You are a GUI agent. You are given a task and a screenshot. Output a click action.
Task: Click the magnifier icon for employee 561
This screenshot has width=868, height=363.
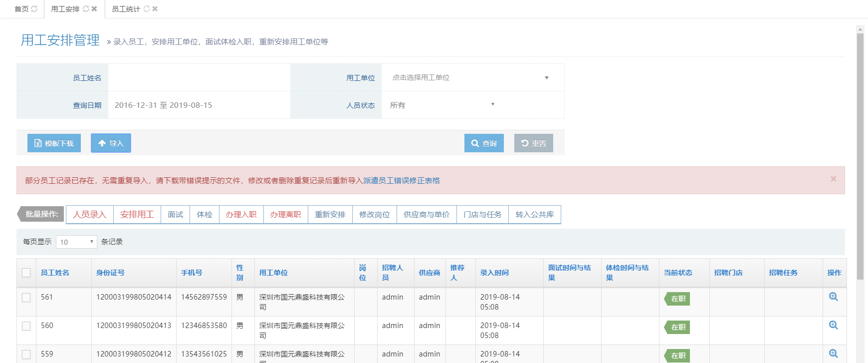(x=833, y=297)
